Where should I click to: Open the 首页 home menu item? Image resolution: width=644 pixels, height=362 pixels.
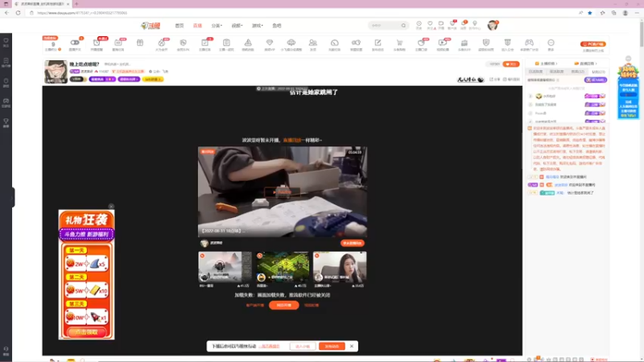click(180, 26)
